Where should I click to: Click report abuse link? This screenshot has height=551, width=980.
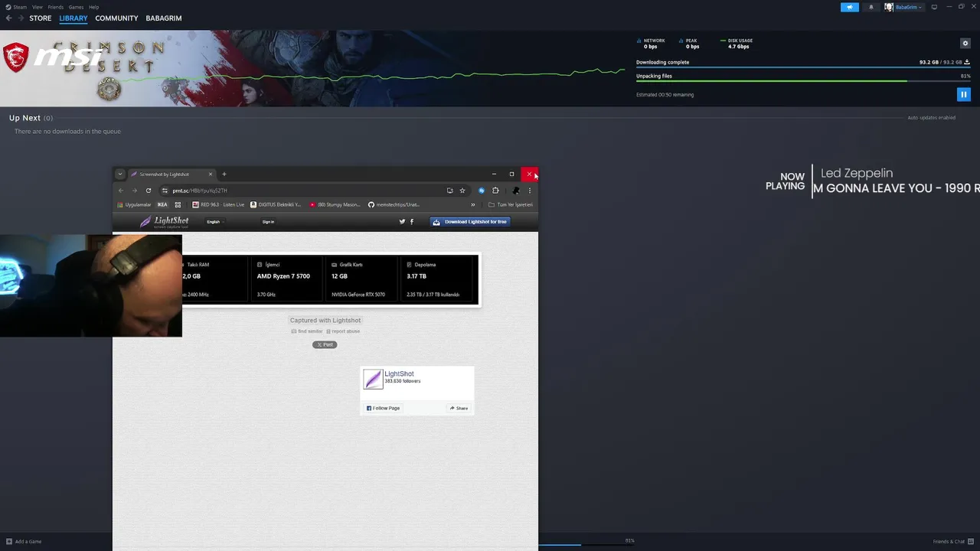click(x=343, y=331)
